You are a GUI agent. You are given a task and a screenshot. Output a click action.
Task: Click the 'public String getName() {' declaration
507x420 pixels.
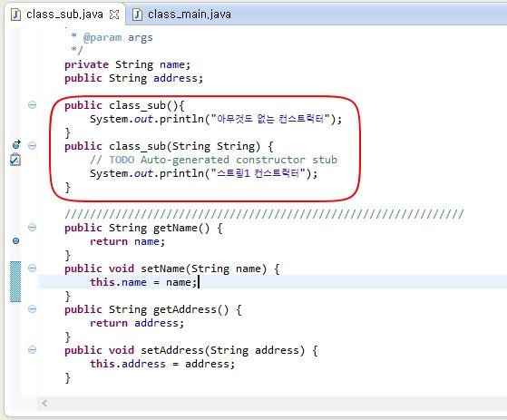tap(143, 228)
